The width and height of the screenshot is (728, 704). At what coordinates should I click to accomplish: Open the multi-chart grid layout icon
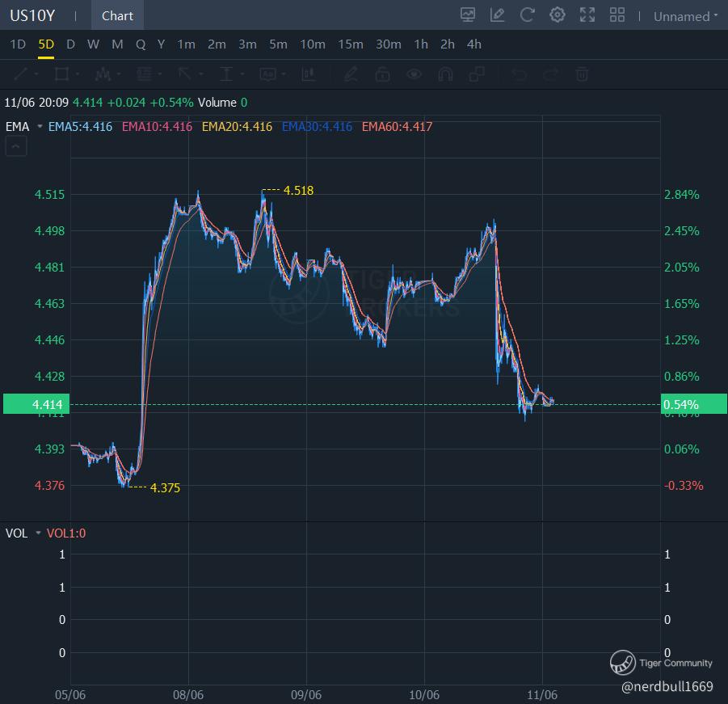[617, 15]
